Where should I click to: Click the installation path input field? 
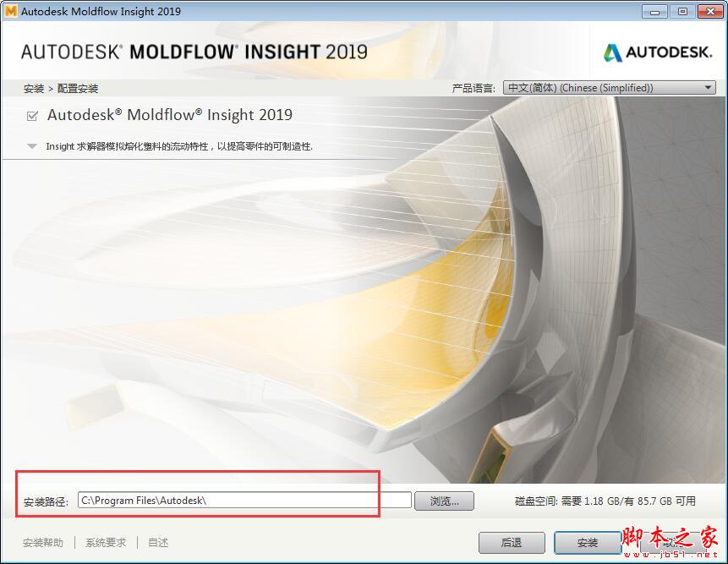click(x=244, y=501)
